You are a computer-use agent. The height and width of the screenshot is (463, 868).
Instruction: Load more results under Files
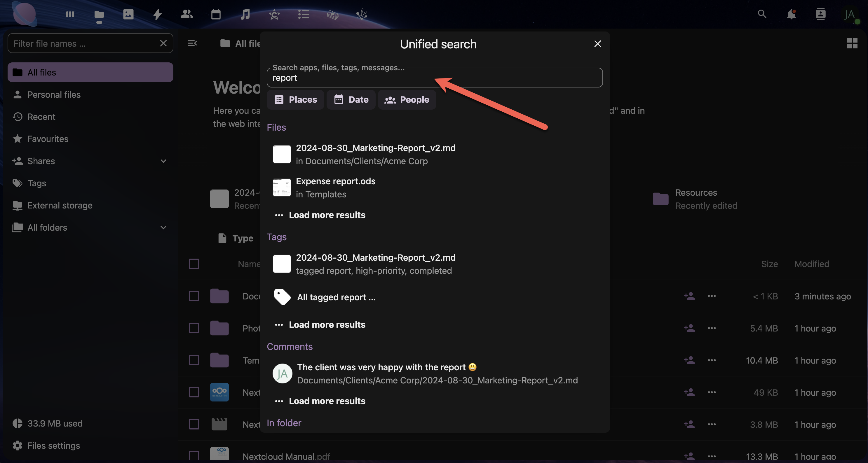pos(327,215)
